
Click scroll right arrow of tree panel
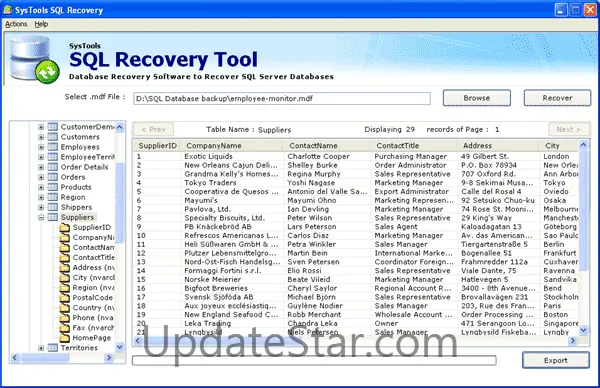[109, 358]
